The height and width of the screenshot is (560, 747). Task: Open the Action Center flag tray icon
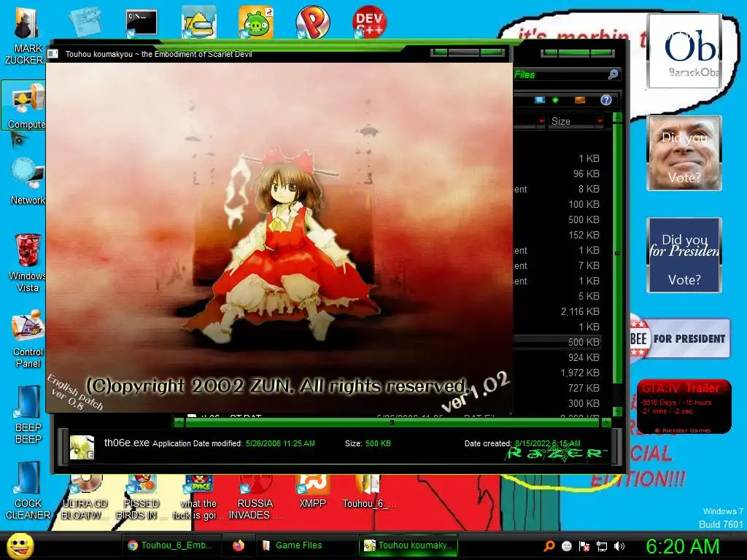click(584, 546)
